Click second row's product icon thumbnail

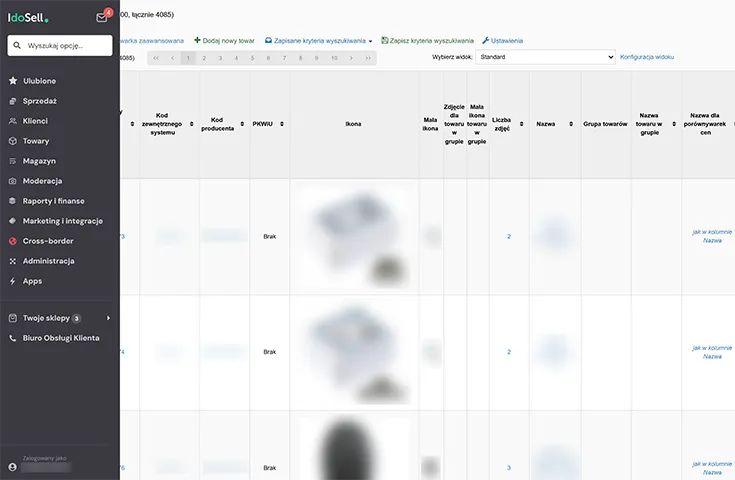[355, 352]
